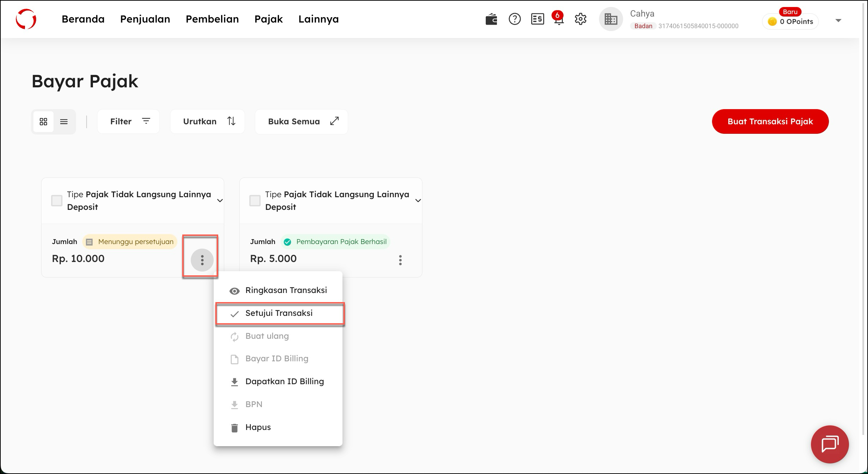The width and height of the screenshot is (868, 474).
Task: Open three-dot menu on Rp. 5.000 card
Action: 400,260
